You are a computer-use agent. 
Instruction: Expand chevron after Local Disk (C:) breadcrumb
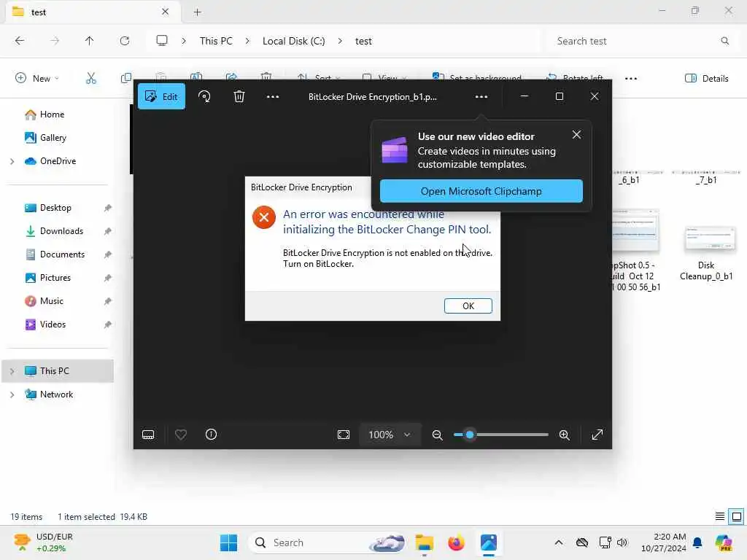[340, 41]
